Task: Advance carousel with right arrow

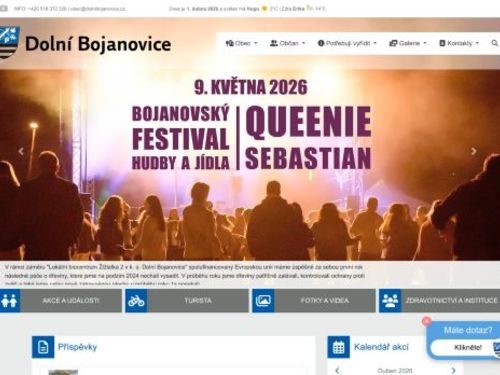Action: tap(474, 151)
